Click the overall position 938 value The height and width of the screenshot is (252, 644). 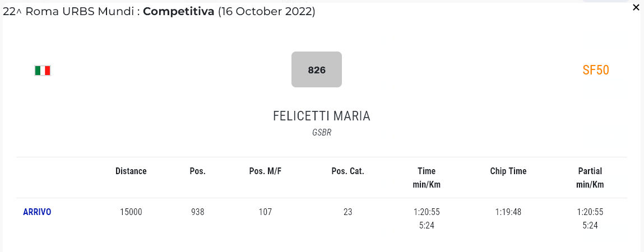pyautogui.click(x=197, y=212)
